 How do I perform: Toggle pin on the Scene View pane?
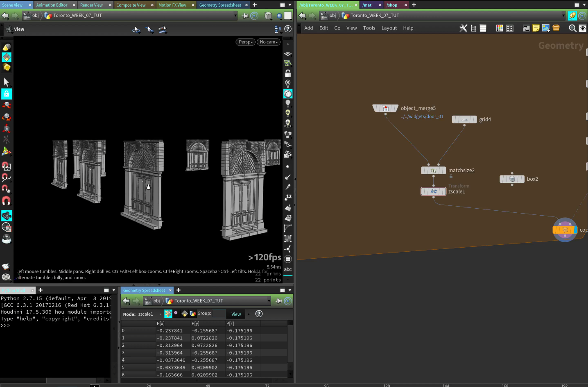(x=245, y=16)
